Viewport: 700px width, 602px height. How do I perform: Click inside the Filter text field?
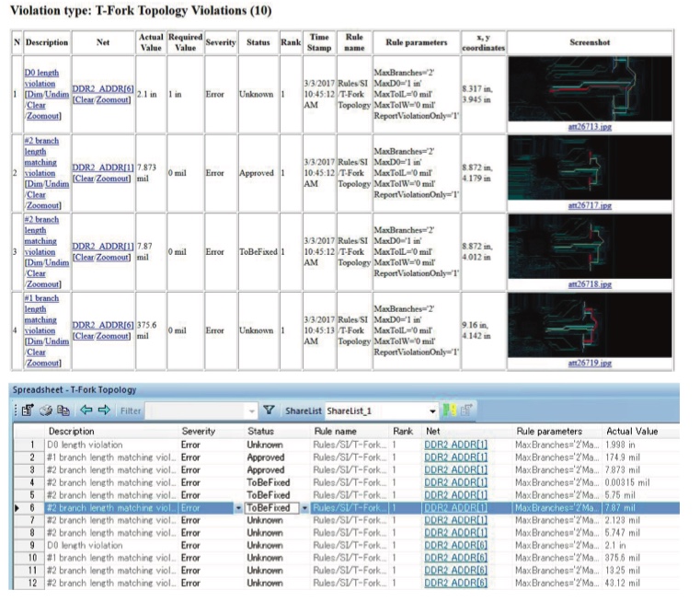click(x=196, y=411)
